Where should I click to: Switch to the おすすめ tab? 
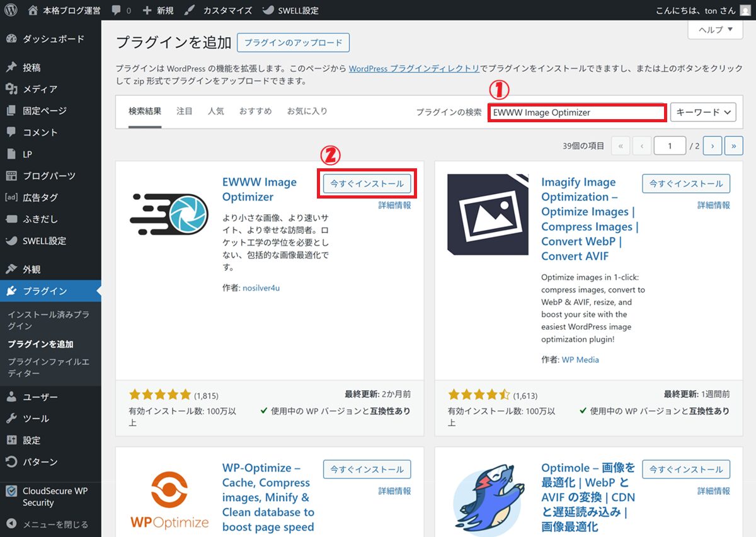(255, 112)
